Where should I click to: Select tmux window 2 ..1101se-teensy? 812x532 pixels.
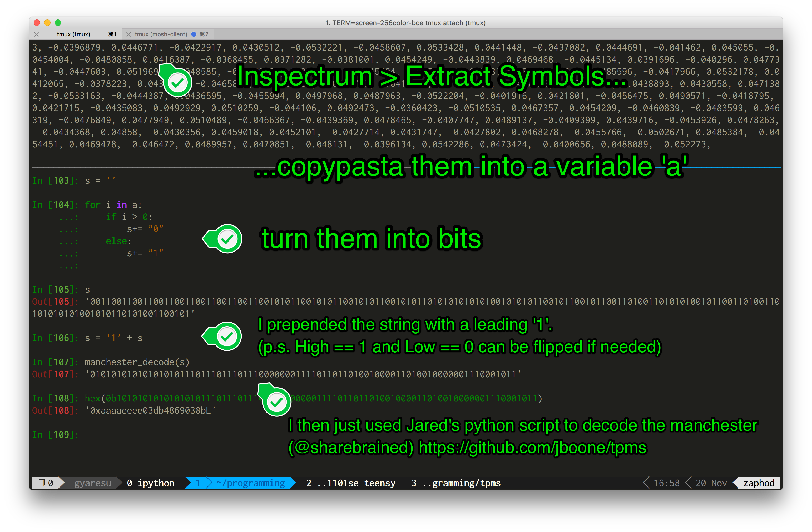coord(350,483)
